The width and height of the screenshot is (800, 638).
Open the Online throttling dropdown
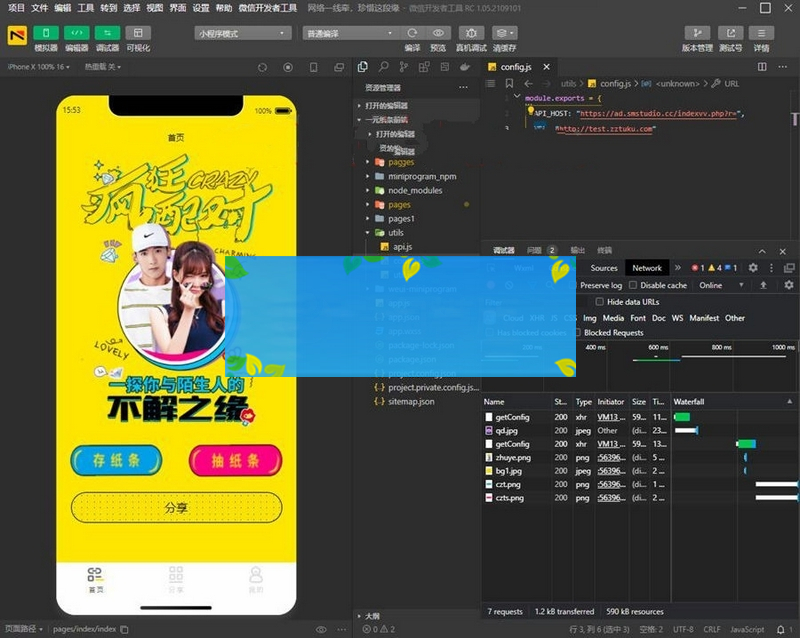(717, 285)
